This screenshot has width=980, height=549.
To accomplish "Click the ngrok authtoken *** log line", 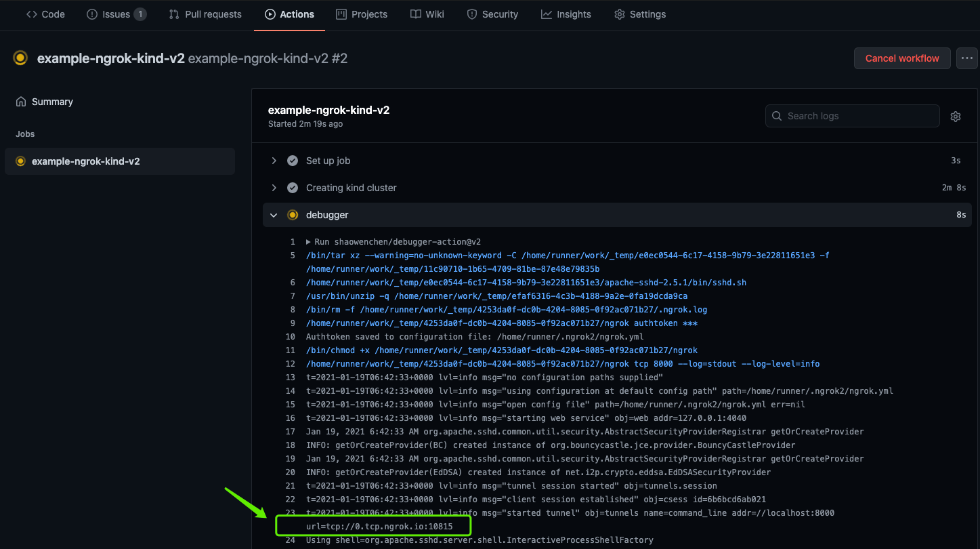I will (502, 323).
